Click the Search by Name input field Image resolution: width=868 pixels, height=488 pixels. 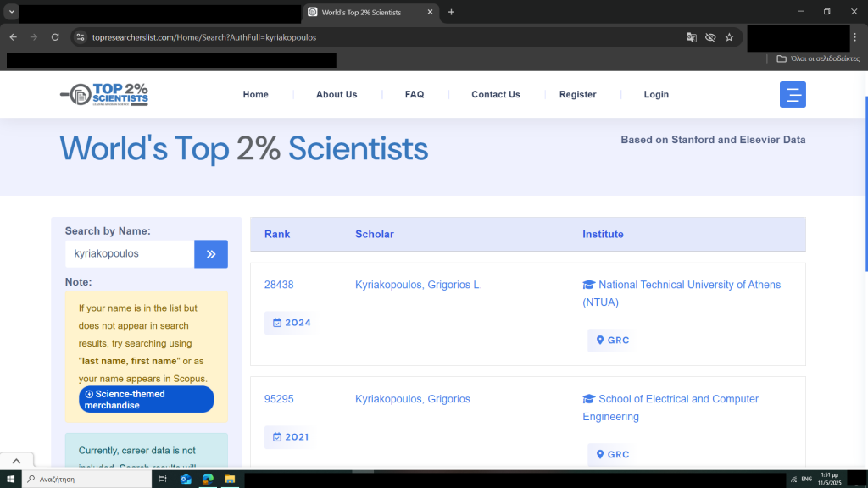[130, 254]
